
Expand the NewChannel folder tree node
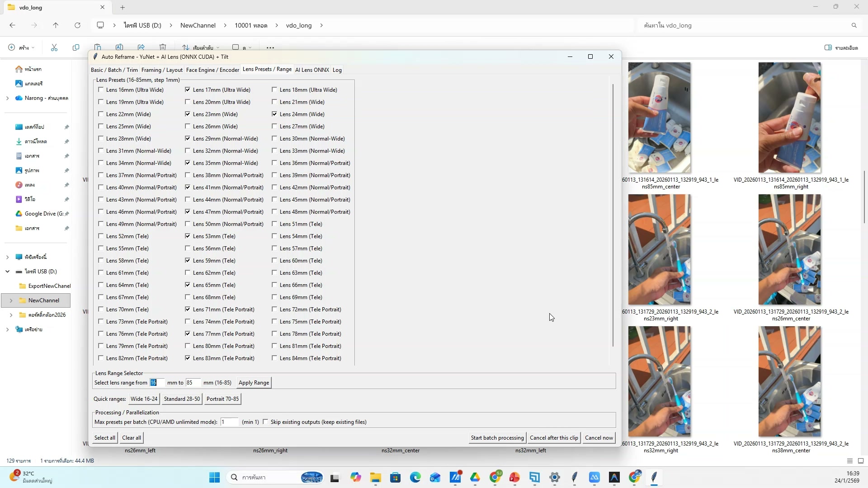(x=11, y=300)
